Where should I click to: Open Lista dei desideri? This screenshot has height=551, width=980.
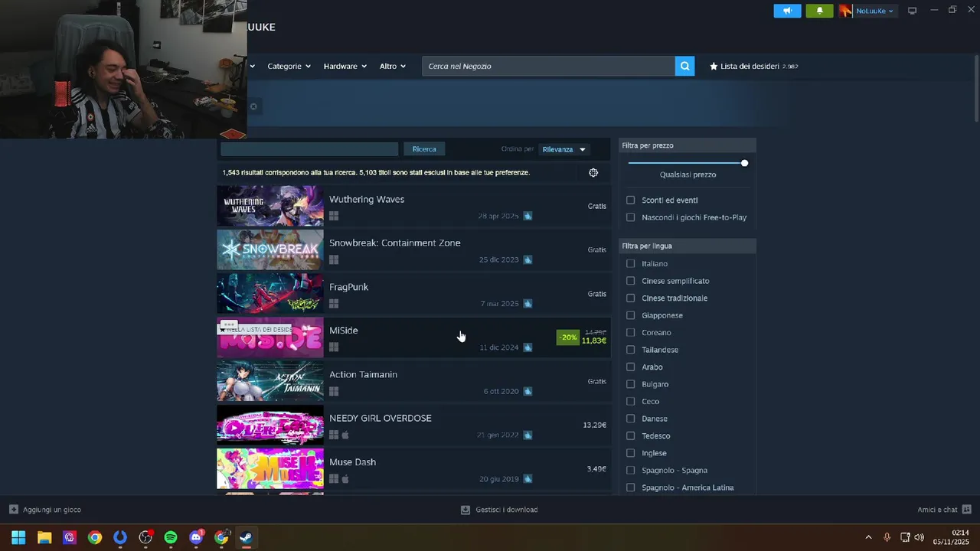coord(754,66)
